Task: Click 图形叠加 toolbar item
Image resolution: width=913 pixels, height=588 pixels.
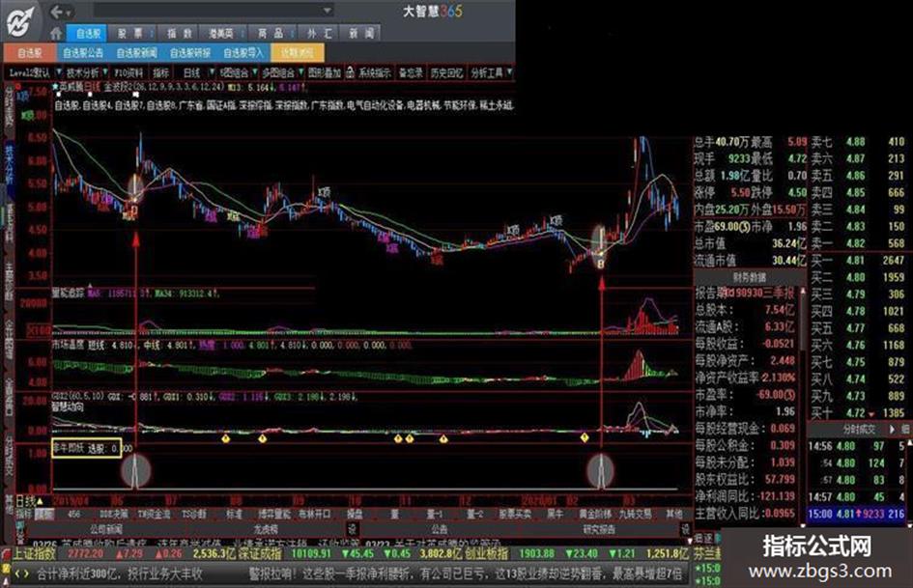Action: click(325, 72)
